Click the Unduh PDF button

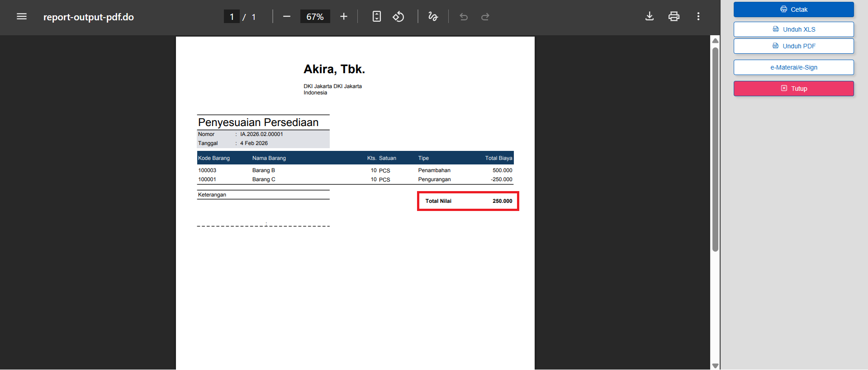[793, 46]
